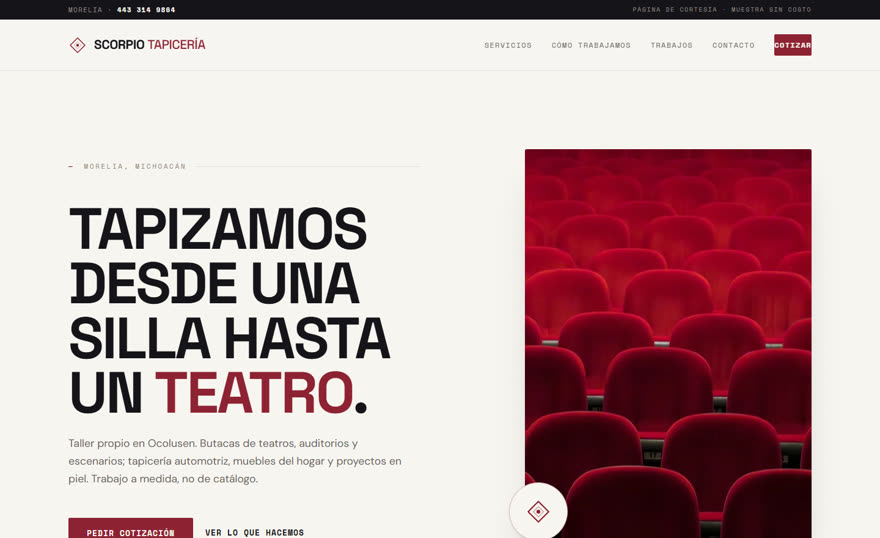Image resolution: width=880 pixels, height=538 pixels.
Task: Click the Morelia label in top bar
Action: click(x=85, y=10)
